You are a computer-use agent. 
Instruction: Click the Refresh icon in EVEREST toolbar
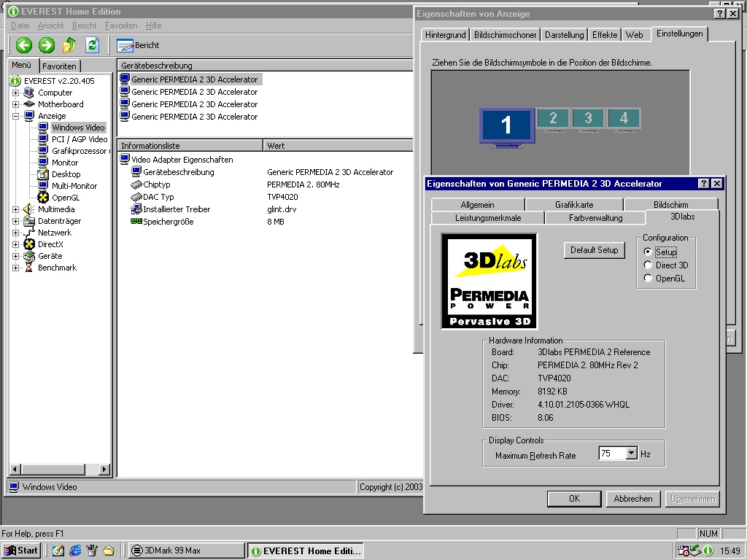click(x=93, y=45)
